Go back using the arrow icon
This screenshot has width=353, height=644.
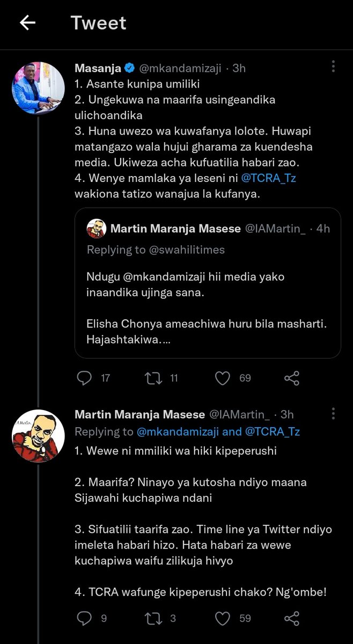[x=27, y=23]
